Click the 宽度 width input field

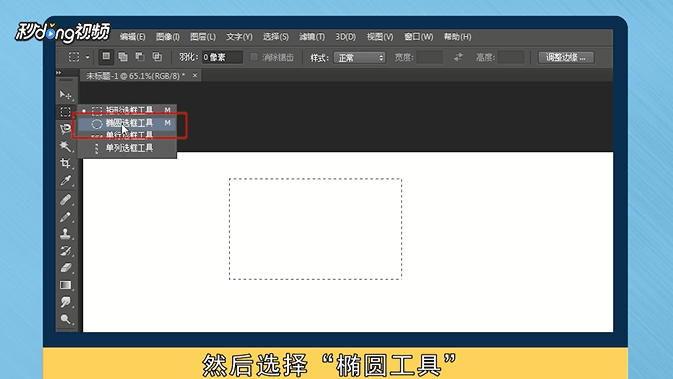coord(430,57)
